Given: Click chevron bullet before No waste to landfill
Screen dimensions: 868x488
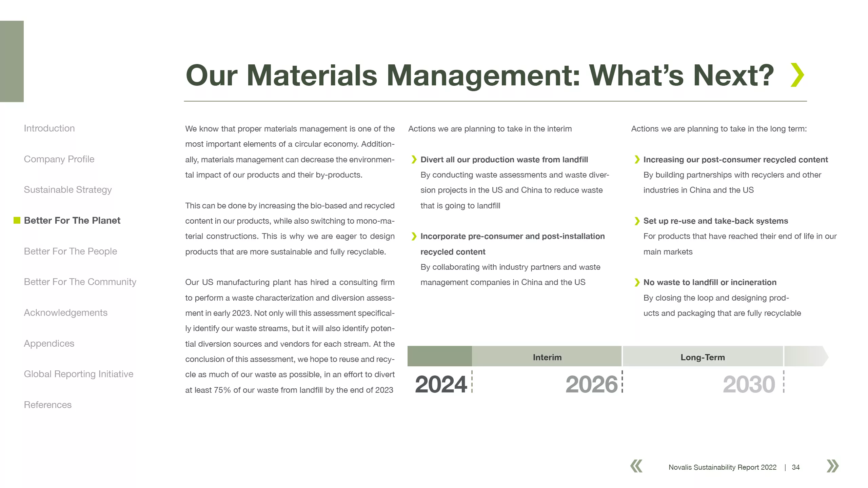Looking at the screenshot, I should [637, 282].
